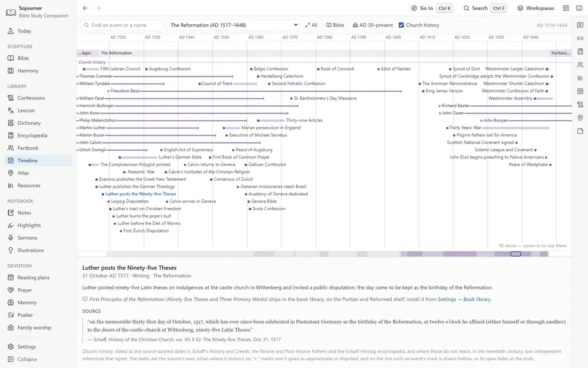Select the Synod of Dort event

[465, 69]
